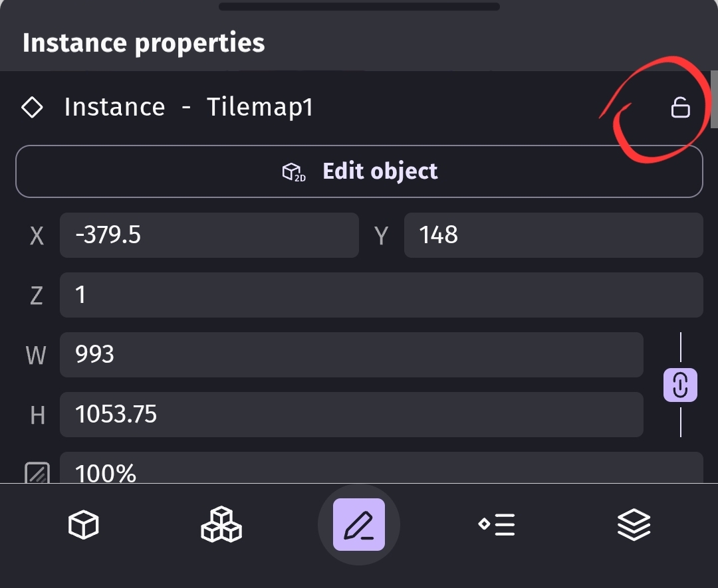This screenshot has width=718, height=588.
Task: Click the Instance - Tilemap1 label
Action: [x=188, y=108]
